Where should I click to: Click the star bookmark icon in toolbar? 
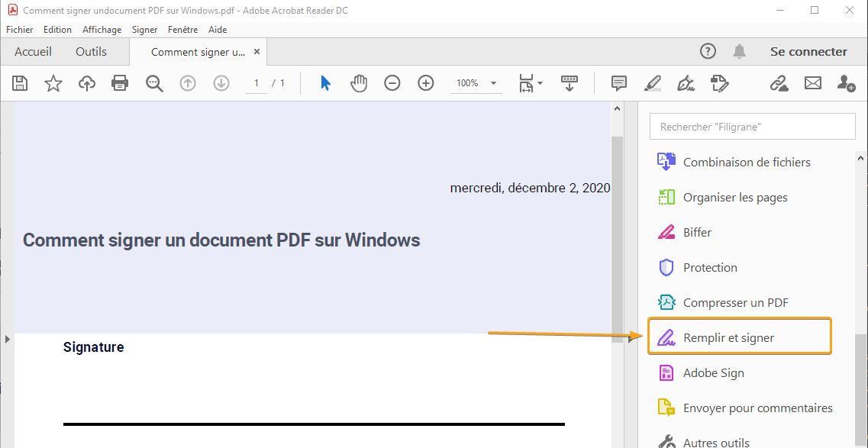pyautogui.click(x=53, y=83)
